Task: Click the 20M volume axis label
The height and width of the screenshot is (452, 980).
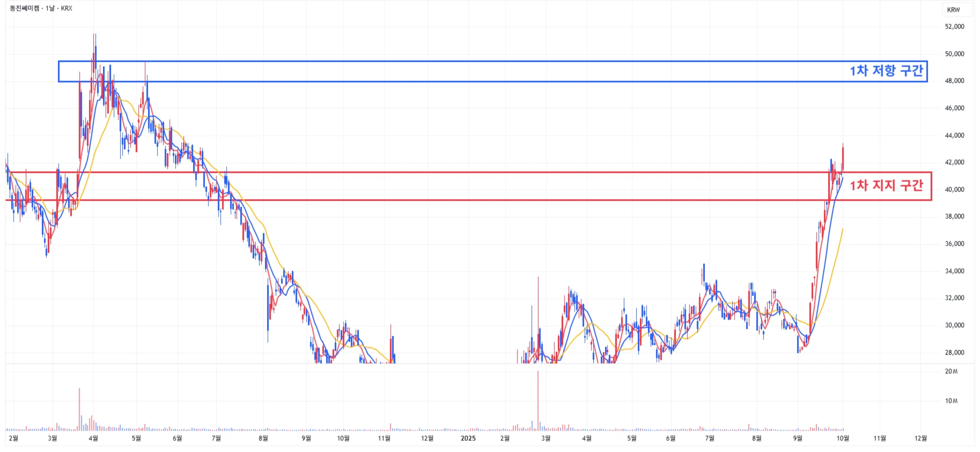Action: [x=951, y=372]
